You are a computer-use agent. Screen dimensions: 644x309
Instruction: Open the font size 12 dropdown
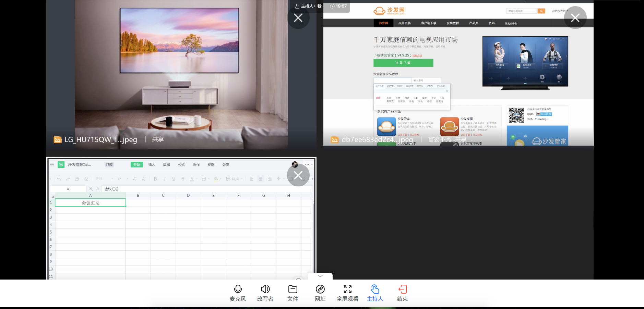point(122,179)
